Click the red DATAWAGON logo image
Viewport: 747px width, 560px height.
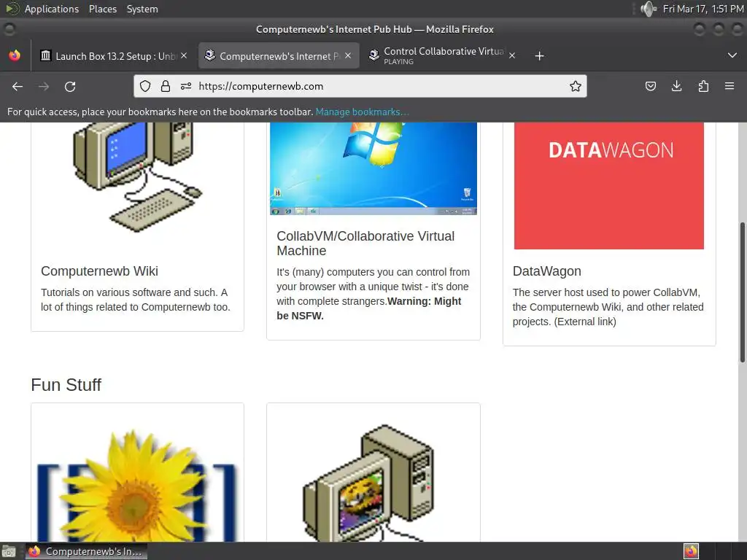609,186
